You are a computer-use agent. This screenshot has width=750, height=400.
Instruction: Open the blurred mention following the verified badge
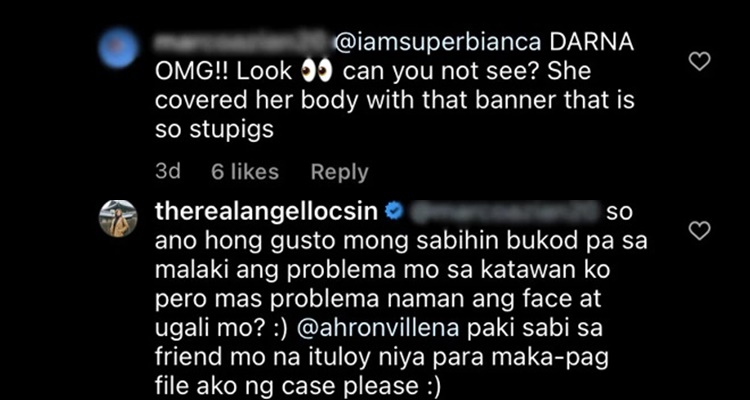coord(502,212)
